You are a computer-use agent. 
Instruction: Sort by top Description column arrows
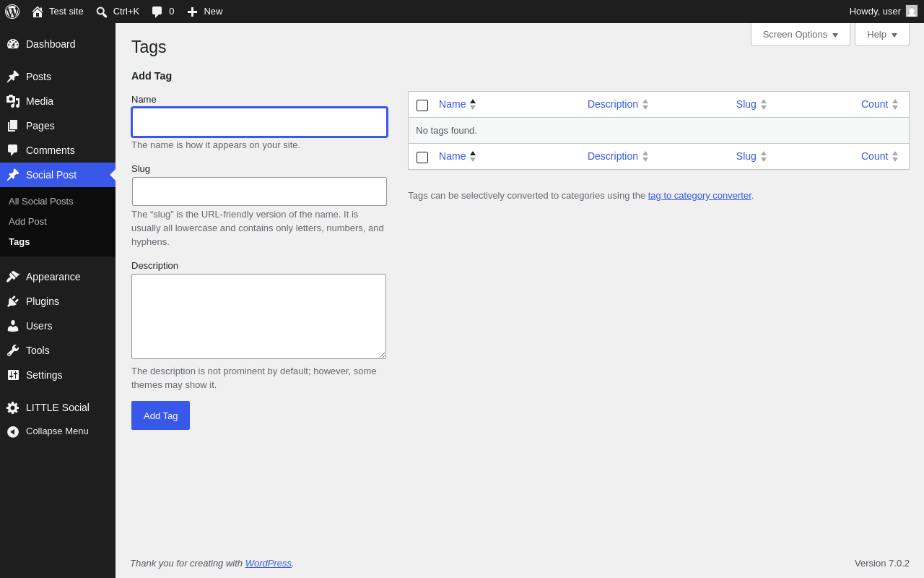[645, 104]
